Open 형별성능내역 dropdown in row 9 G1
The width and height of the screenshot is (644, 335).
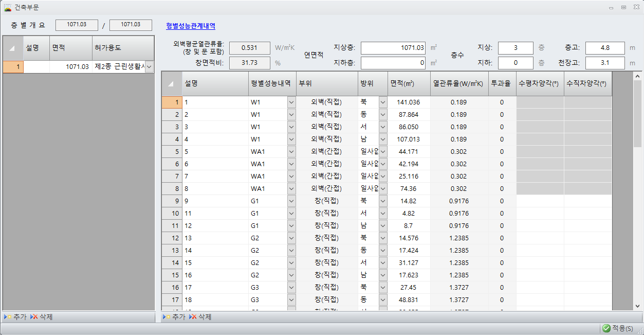tap(291, 201)
